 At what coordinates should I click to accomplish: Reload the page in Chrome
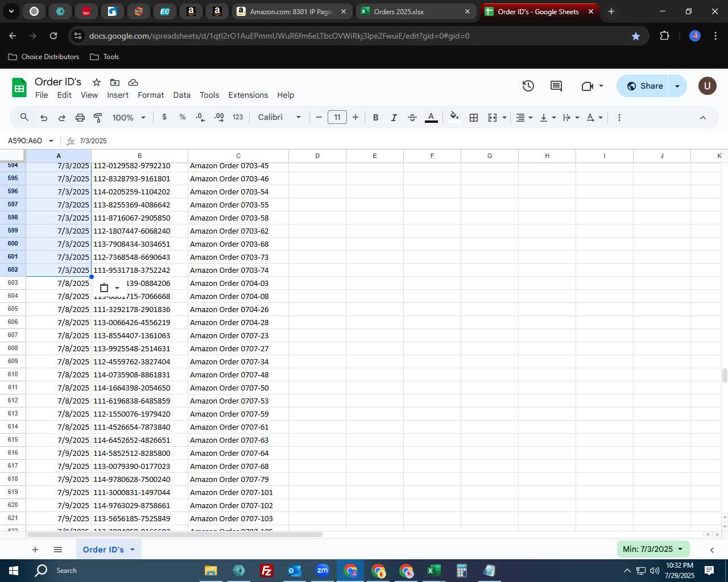(53, 36)
